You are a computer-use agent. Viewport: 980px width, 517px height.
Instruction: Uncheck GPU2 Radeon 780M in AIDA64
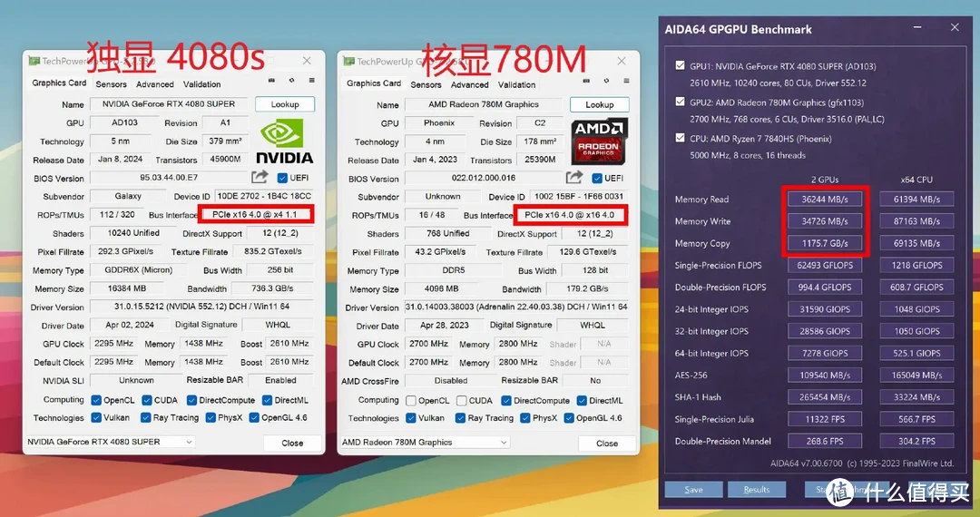(680, 102)
